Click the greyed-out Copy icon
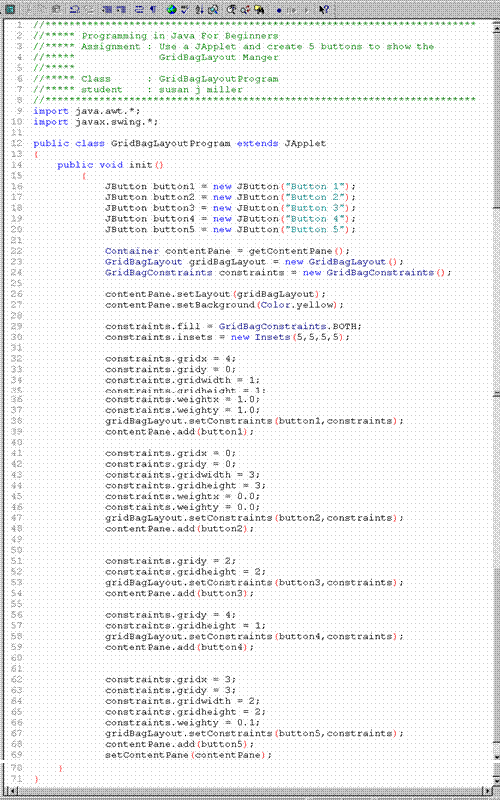 coord(42,9)
